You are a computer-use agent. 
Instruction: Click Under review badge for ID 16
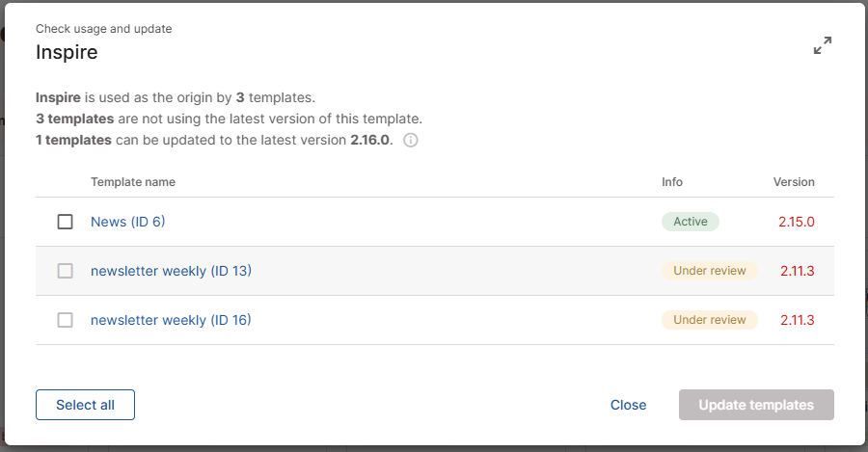tap(710, 320)
